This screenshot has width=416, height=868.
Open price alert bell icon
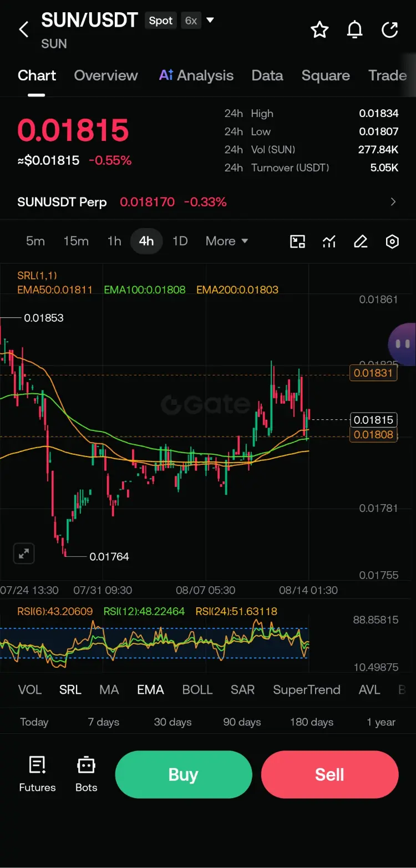(x=355, y=29)
